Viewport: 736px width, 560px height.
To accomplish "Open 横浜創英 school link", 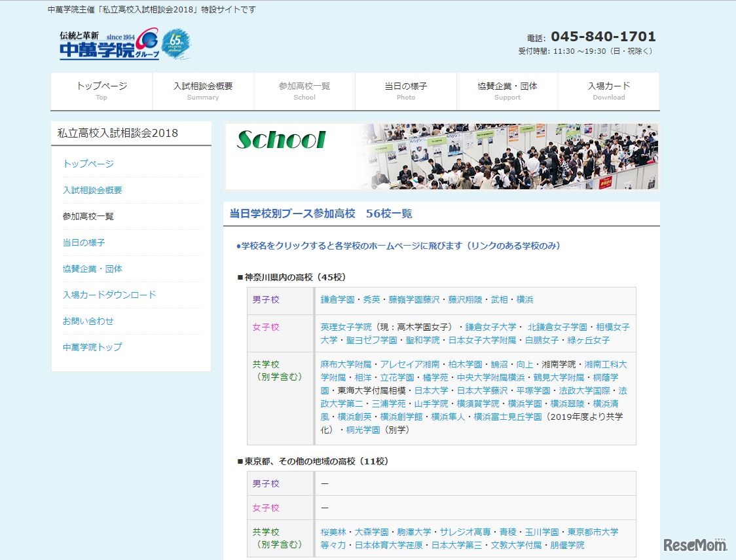I will (354, 417).
